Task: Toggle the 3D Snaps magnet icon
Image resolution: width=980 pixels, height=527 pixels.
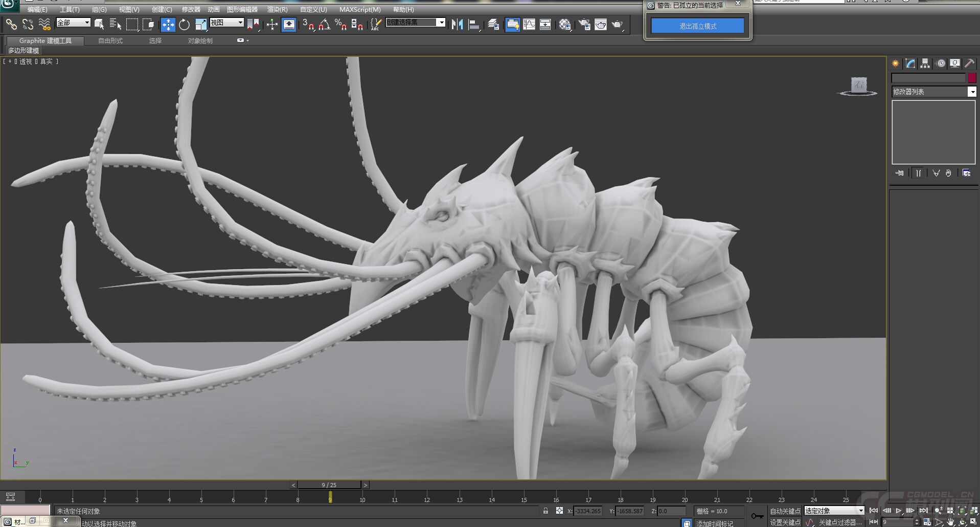Action: tap(308, 24)
